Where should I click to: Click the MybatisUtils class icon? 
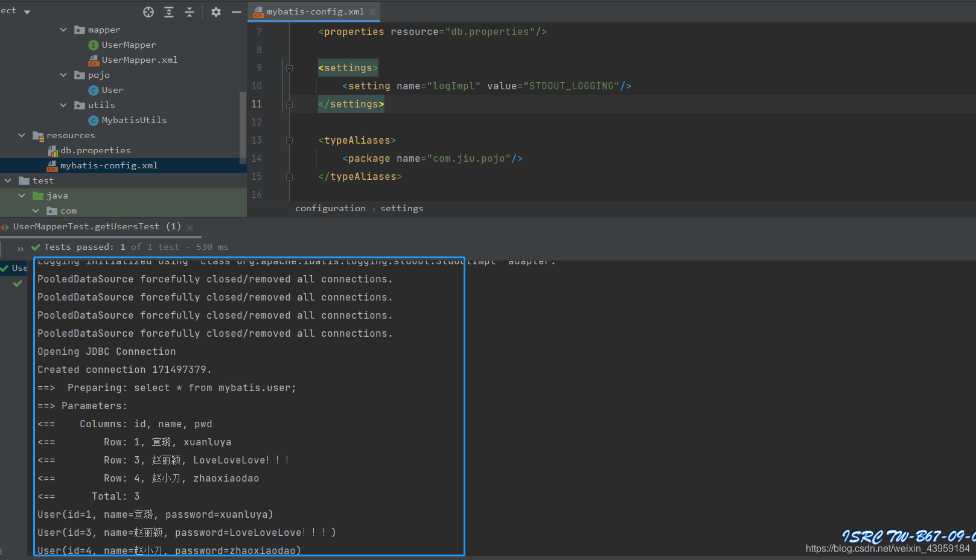[x=94, y=120]
